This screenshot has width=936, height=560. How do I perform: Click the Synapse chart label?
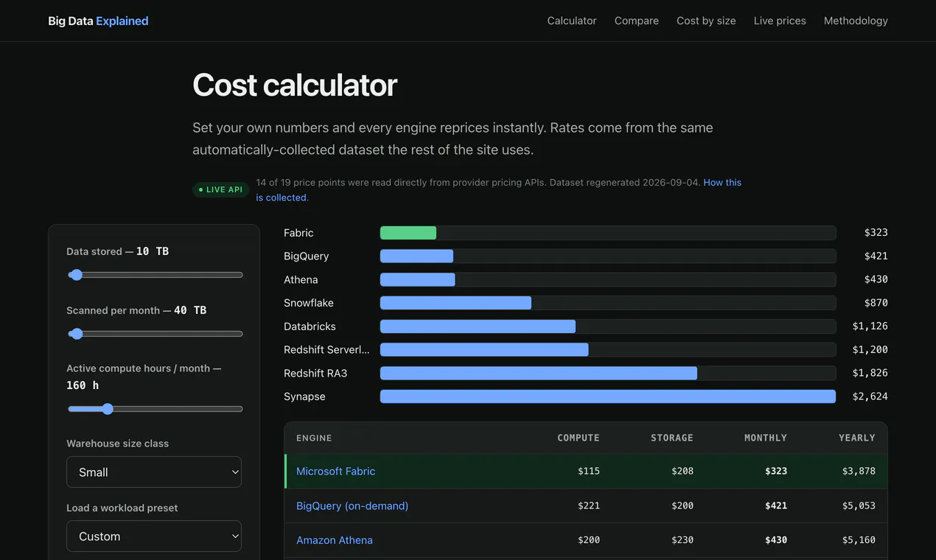(304, 396)
